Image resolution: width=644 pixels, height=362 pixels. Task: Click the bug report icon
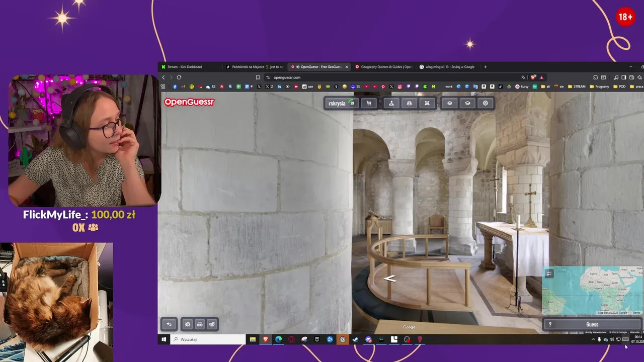(188, 324)
